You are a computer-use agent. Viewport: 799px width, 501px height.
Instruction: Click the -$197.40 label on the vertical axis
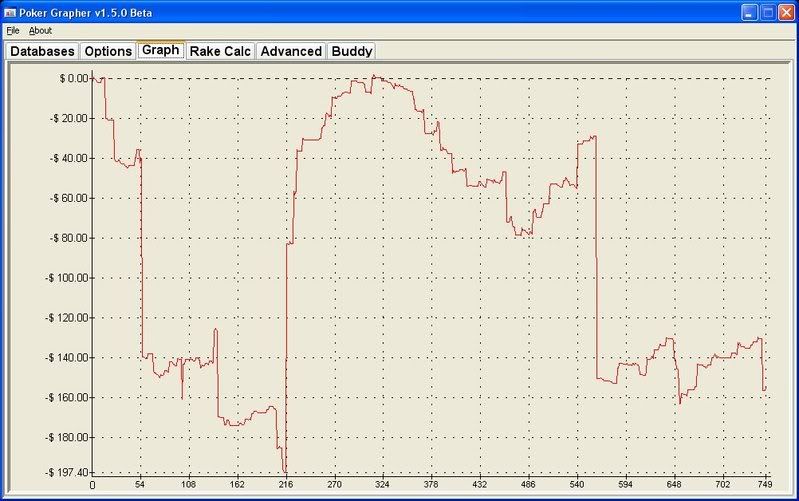coord(66,472)
